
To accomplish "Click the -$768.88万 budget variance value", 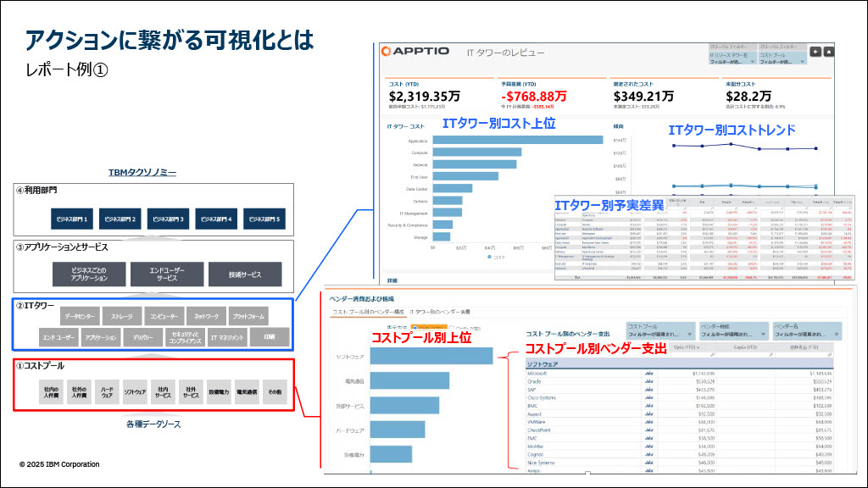I will [x=534, y=97].
